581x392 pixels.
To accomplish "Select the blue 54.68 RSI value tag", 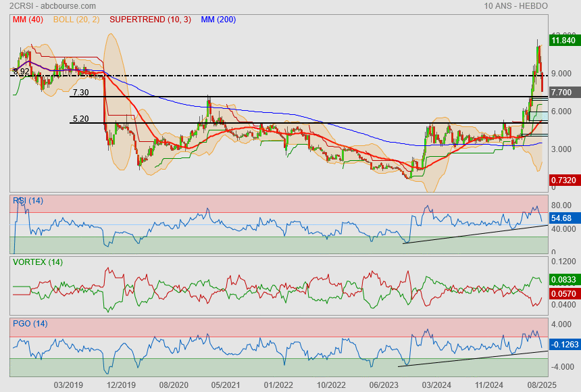I will click(x=561, y=218).
